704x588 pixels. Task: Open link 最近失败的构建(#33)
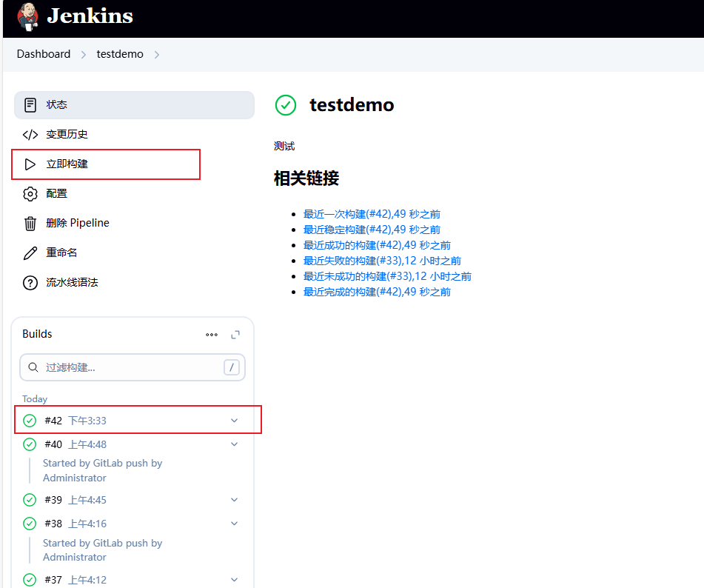pos(382,261)
